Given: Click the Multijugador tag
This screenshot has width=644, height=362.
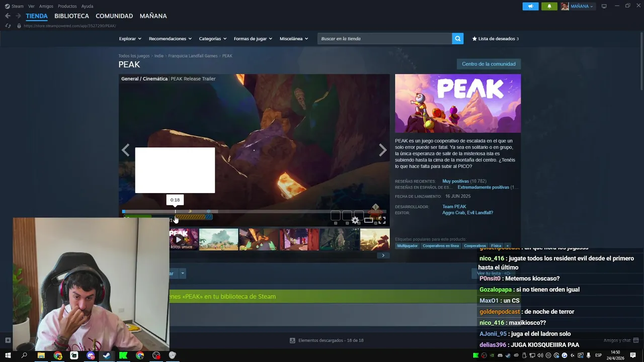Looking at the screenshot, I should click(x=408, y=246).
